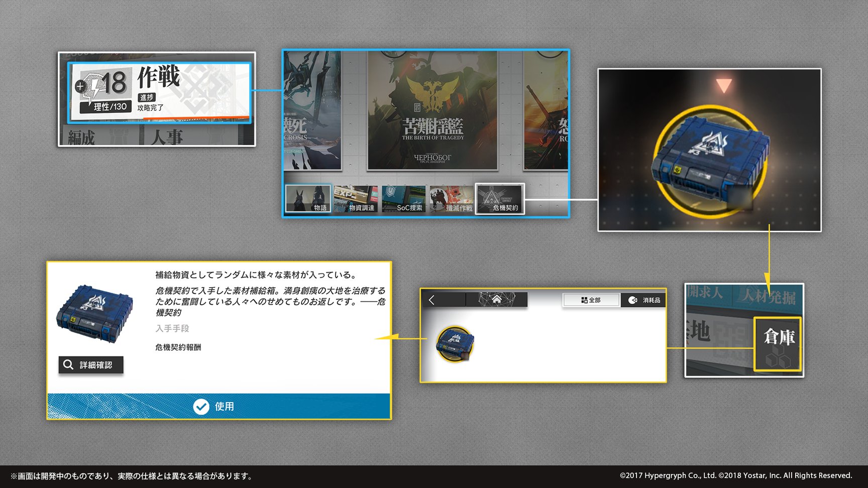Click the 使用 use button
868x488 pixels.
tap(219, 406)
